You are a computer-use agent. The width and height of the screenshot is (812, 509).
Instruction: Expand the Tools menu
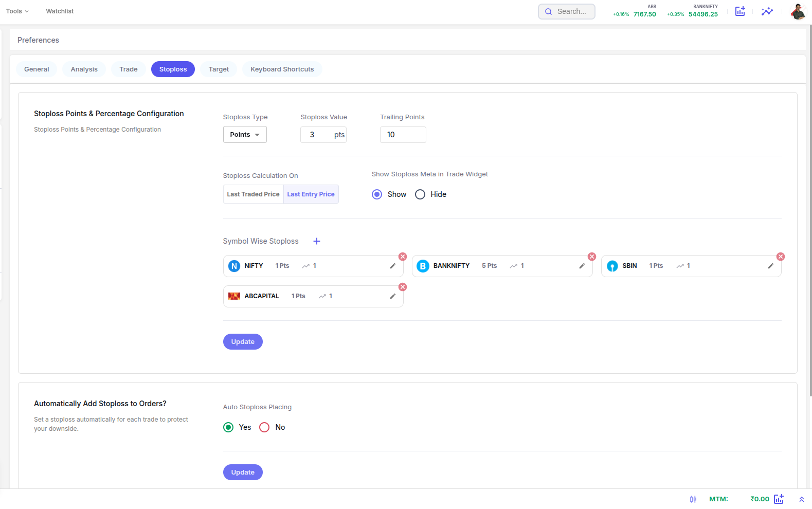17,11
